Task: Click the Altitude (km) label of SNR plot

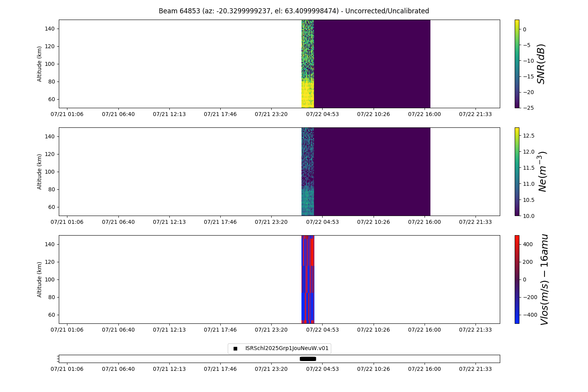Action: coord(40,64)
